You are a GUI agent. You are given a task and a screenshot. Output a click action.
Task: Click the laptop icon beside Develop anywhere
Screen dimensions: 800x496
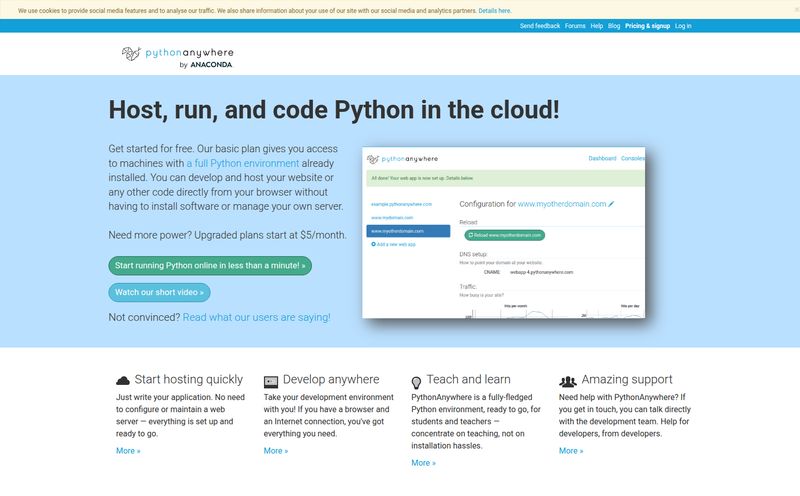[x=271, y=382]
